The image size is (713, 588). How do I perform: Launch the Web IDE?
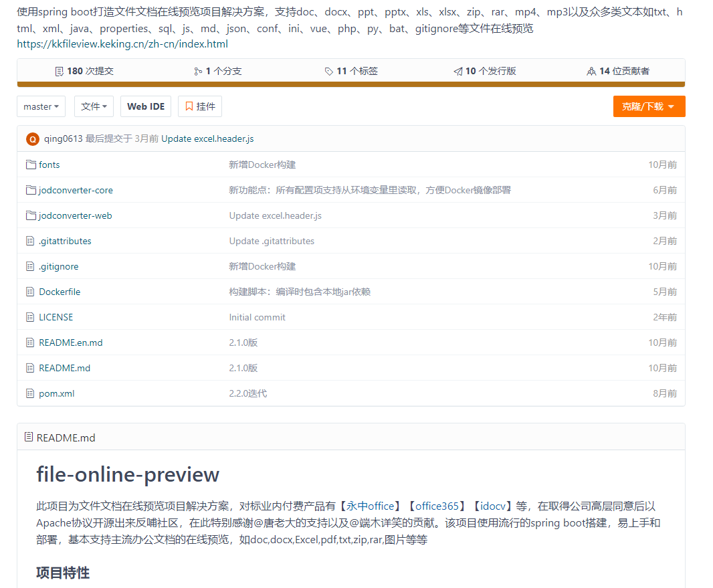click(145, 106)
